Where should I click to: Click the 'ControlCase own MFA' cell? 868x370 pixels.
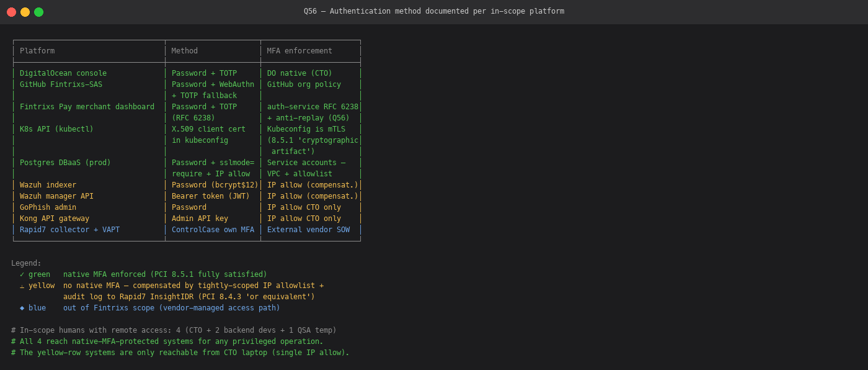[213, 230]
